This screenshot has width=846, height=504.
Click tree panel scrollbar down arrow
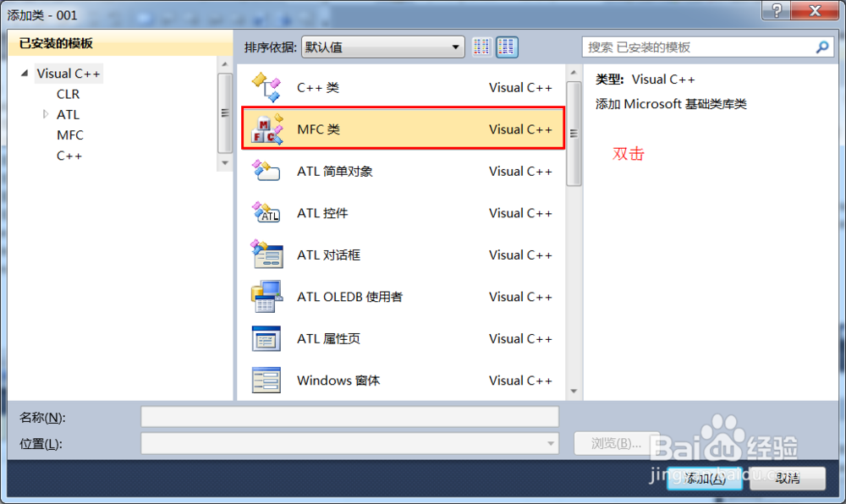point(225,163)
